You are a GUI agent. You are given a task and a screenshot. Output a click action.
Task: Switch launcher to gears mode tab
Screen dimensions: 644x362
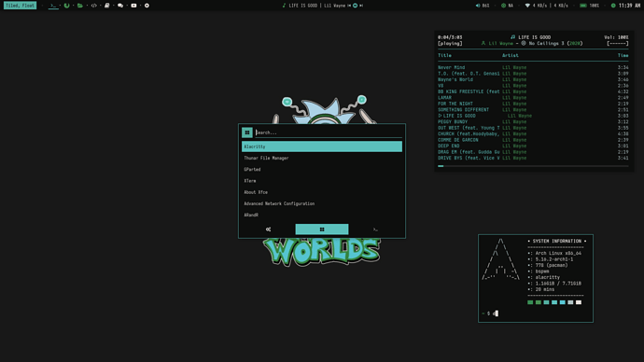tap(268, 229)
